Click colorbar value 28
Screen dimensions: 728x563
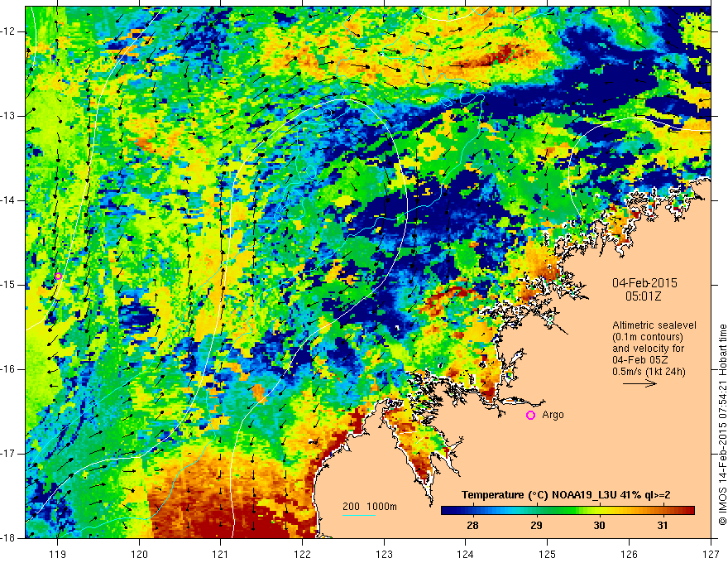point(472,526)
